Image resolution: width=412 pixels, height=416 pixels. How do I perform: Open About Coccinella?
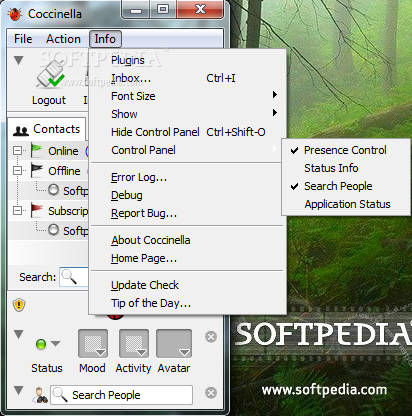(x=188, y=240)
